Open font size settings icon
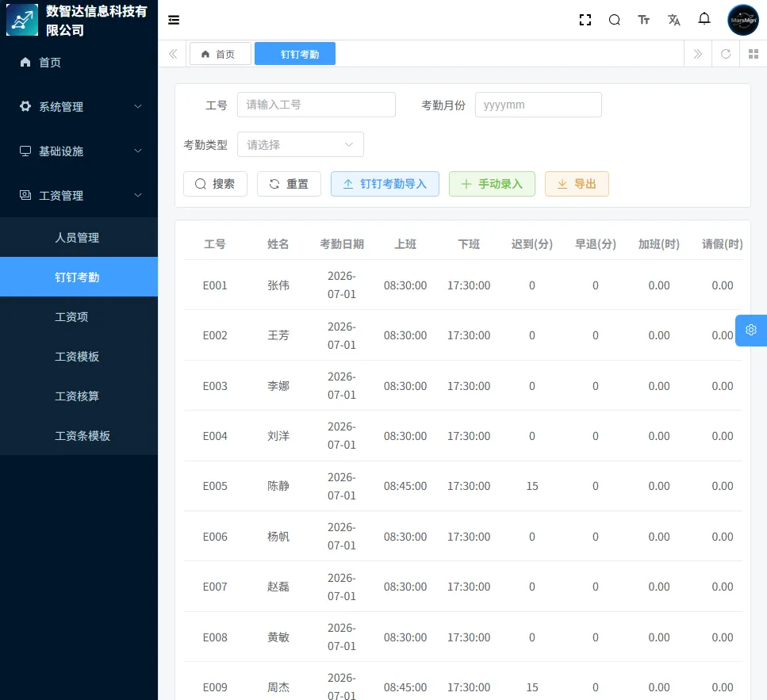The height and width of the screenshot is (700, 767). [644, 20]
